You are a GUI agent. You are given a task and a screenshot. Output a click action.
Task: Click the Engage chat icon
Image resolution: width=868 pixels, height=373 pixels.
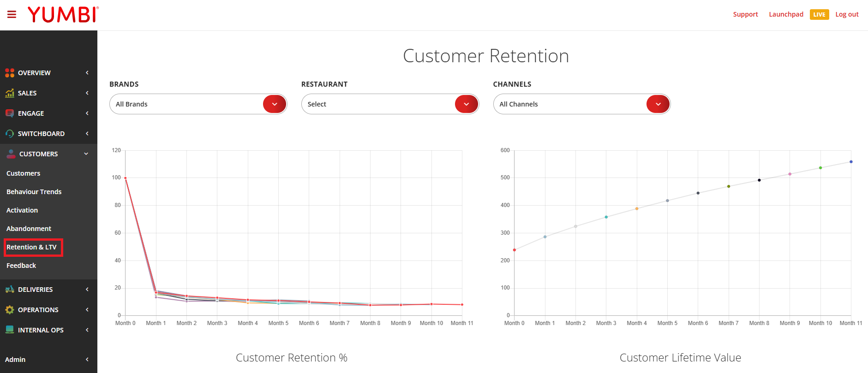click(x=10, y=113)
